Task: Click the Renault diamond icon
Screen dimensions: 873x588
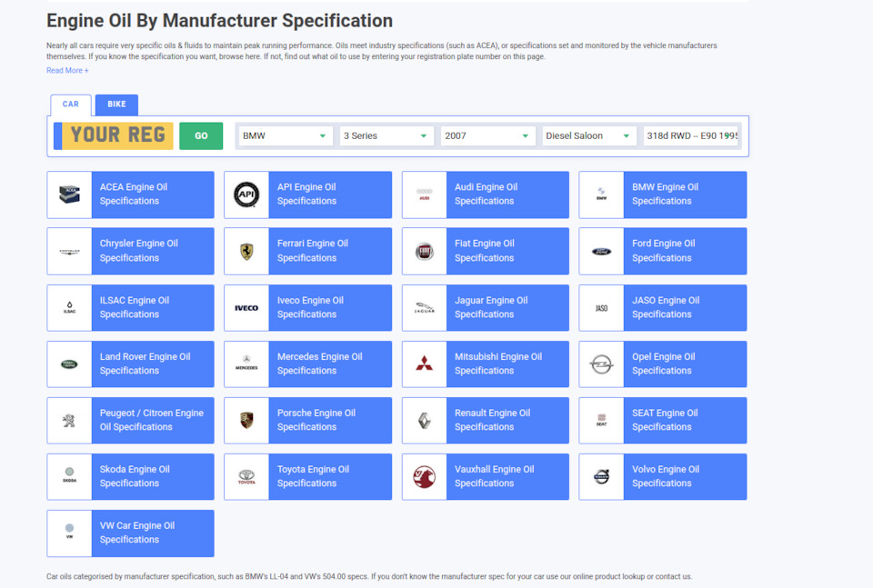Action: (425, 421)
